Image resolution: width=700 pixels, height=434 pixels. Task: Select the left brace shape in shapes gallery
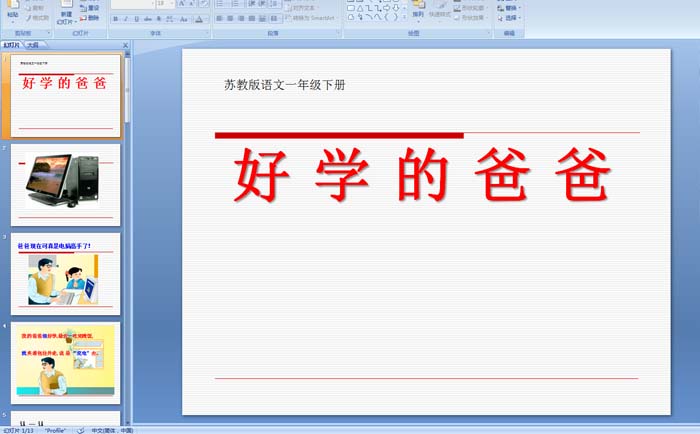click(387, 17)
